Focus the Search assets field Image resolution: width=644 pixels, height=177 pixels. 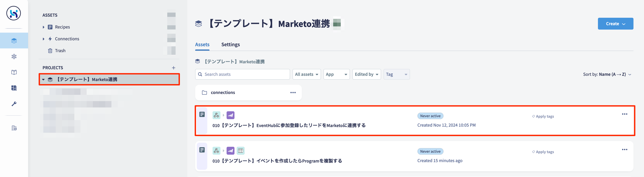[x=242, y=74]
